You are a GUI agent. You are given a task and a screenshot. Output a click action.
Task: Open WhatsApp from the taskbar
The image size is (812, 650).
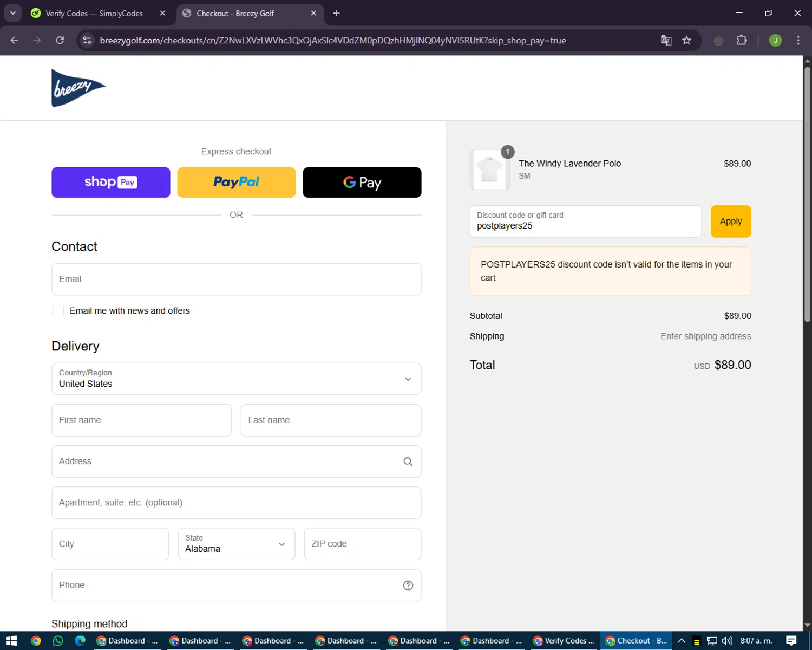(58, 641)
